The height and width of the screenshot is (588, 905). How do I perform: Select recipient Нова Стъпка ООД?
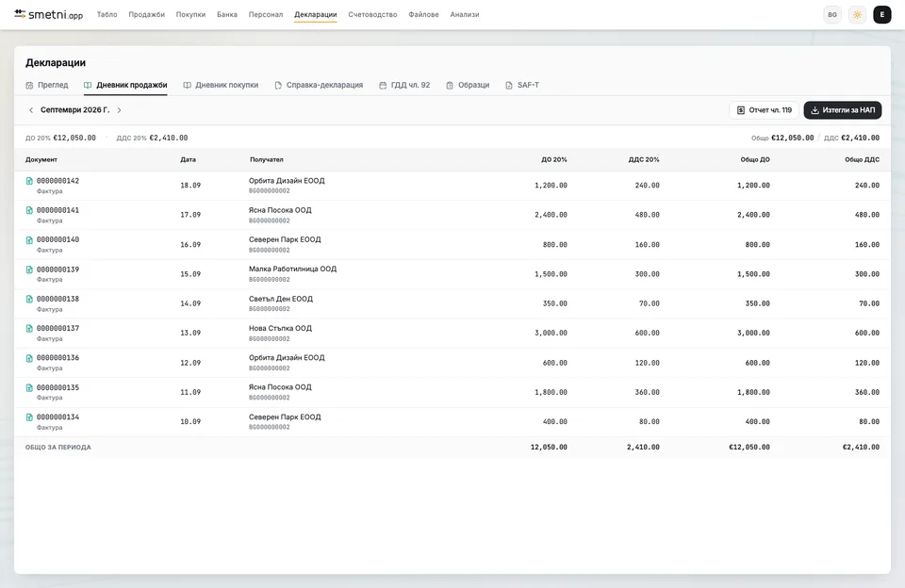coord(281,328)
